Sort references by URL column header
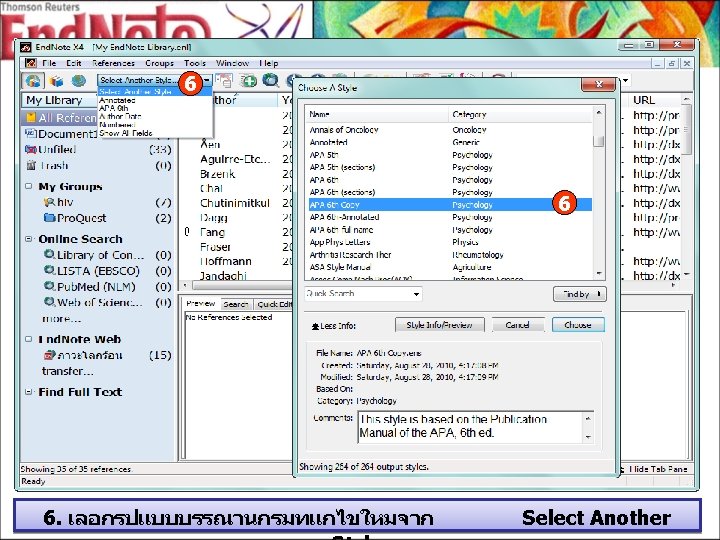Screen dimensions: 720x540 point(655,100)
